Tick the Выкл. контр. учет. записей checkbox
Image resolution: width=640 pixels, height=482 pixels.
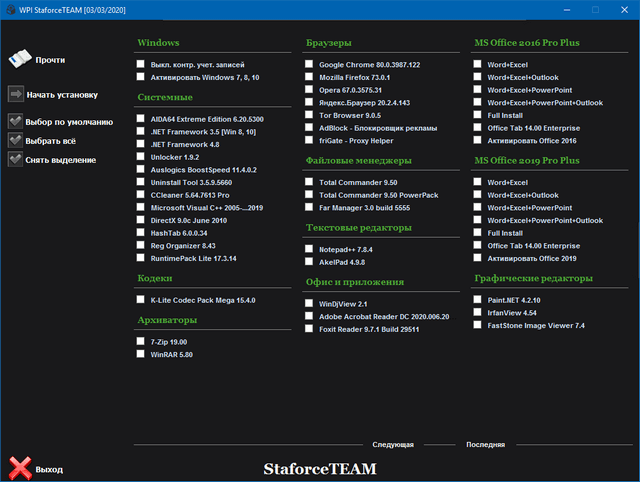140,64
